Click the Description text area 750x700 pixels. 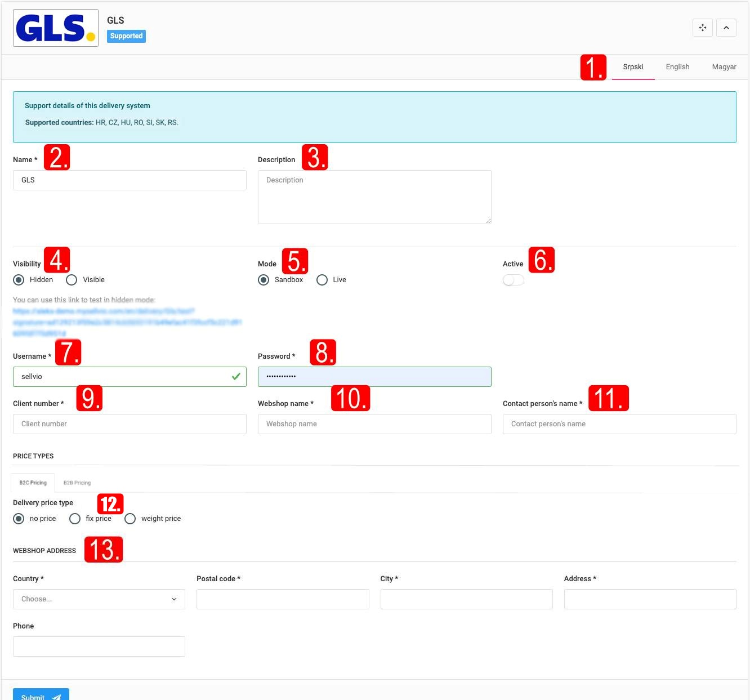[374, 197]
